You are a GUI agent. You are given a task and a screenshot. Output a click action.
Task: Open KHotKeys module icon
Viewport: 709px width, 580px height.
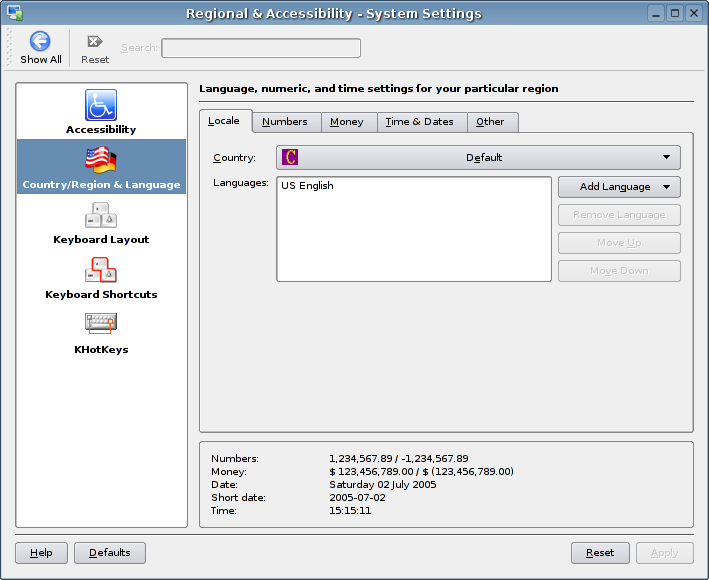click(x=101, y=324)
